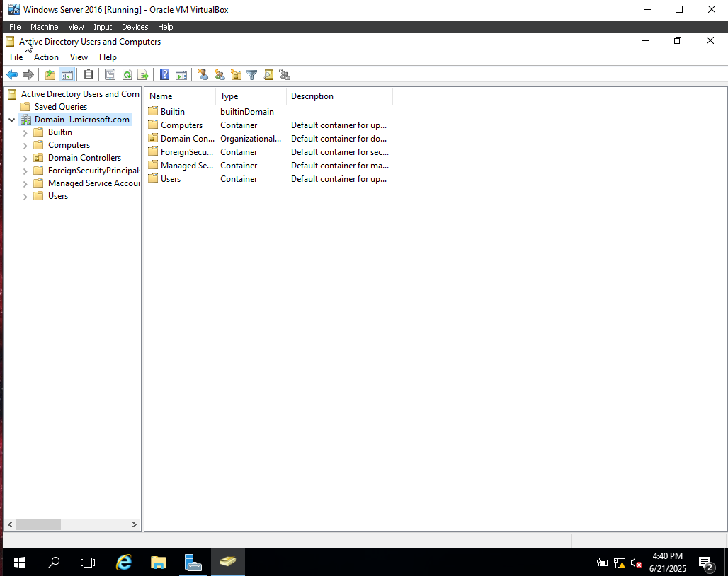
Task: Expand the Users tree node
Action: click(25, 197)
